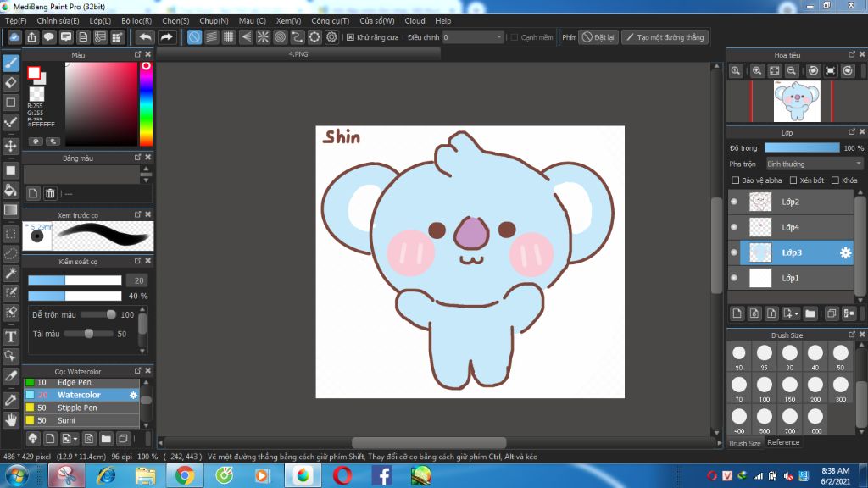
Task: Pop out the Lớp layer panel
Action: coord(851,131)
